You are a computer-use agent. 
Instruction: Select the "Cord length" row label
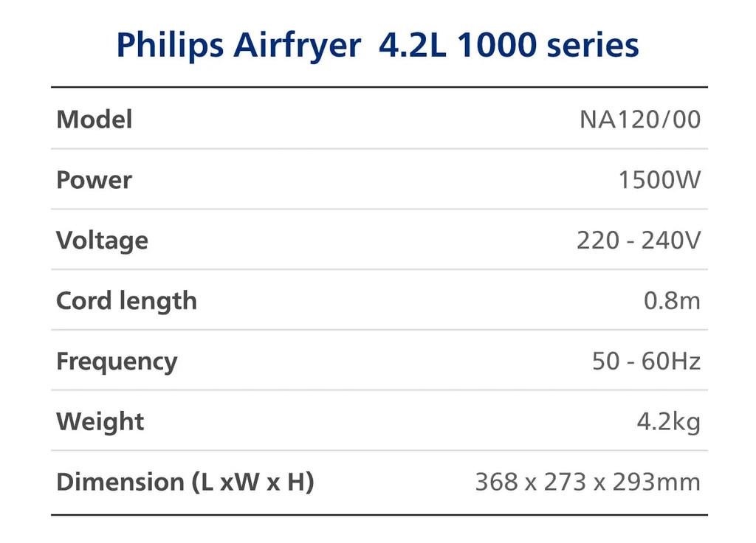click(127, 301)
